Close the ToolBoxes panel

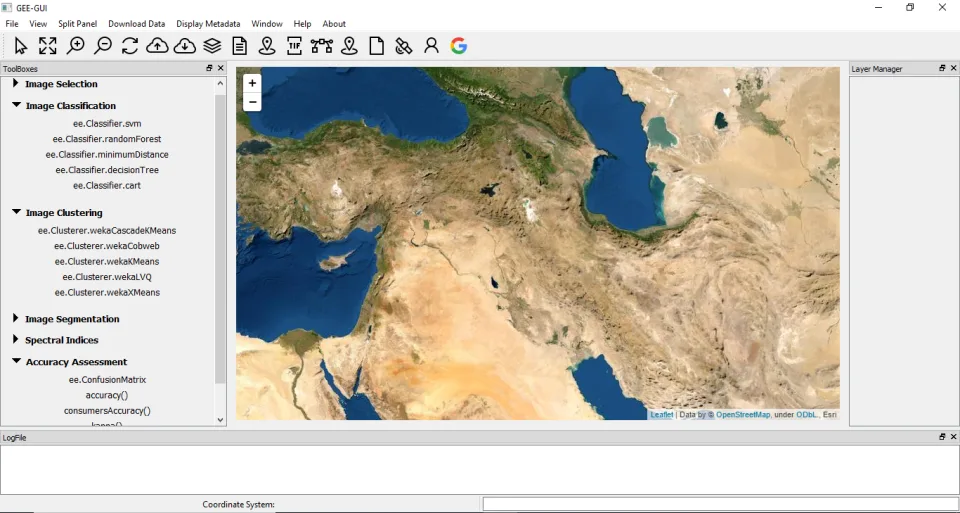[220, 69]
